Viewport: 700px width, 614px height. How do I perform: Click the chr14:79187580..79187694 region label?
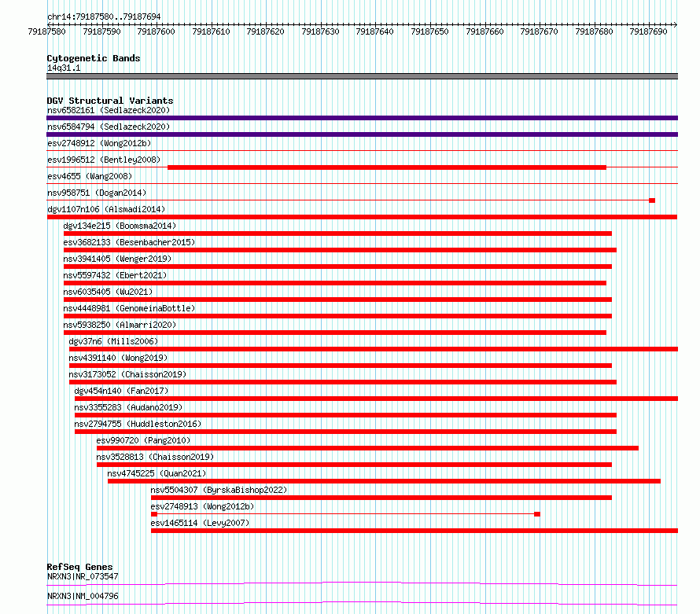tap(104, 17)
